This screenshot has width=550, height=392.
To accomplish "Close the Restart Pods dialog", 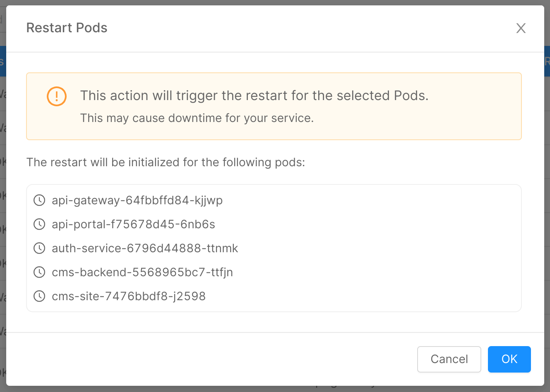I will (521, 28).
